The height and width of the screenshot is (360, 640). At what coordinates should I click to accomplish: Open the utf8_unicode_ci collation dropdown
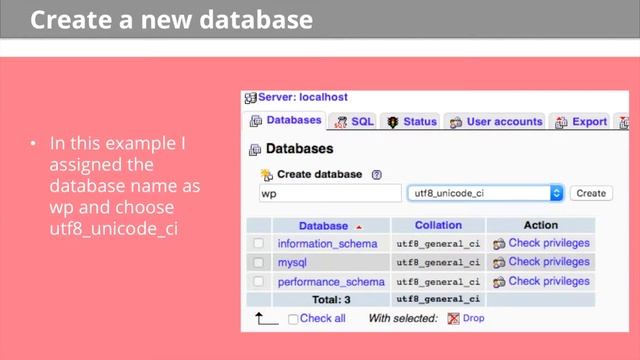point(485,193)
